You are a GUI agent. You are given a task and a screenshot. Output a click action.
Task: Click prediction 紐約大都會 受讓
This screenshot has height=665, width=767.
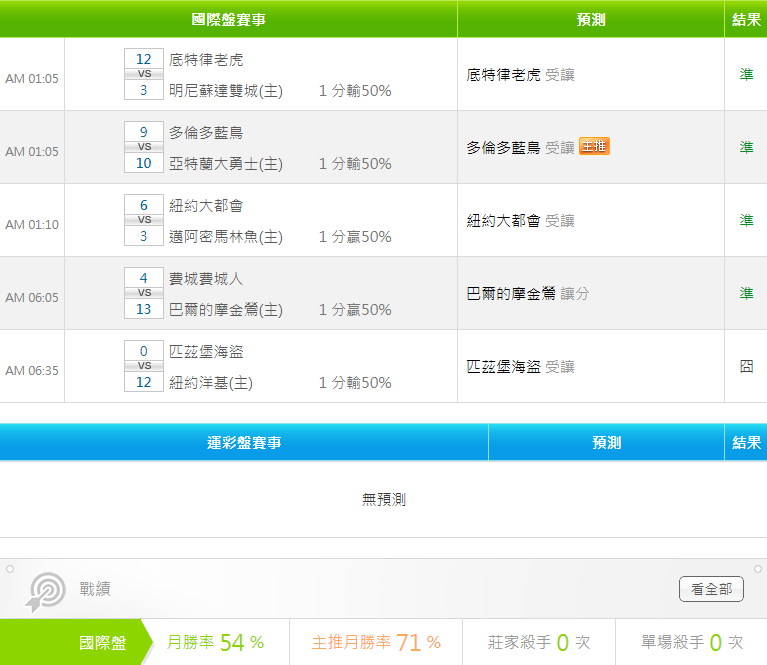pyautogui.click(x=520, y=221)
